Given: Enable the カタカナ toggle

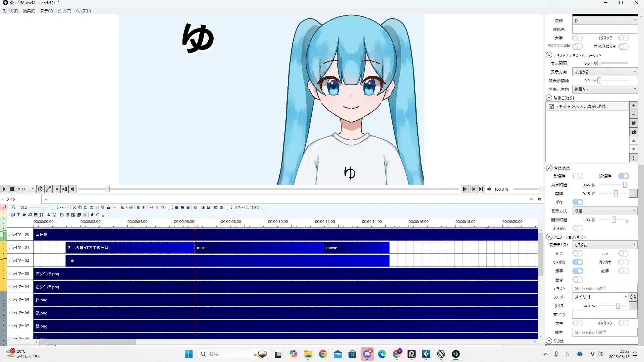Looking at the screenshot, I should point(624,262).
